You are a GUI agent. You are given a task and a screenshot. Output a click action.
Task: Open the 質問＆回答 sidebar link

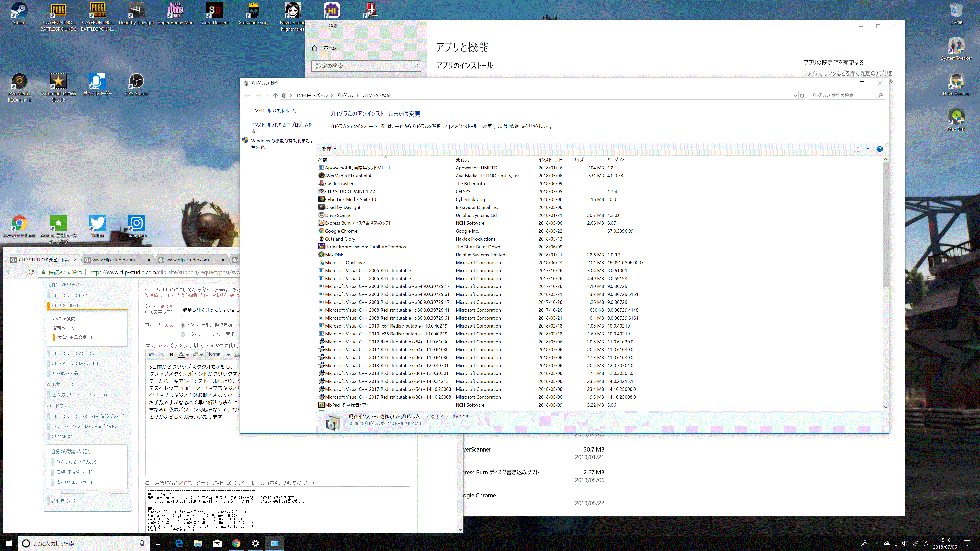[x=63, y=328]
